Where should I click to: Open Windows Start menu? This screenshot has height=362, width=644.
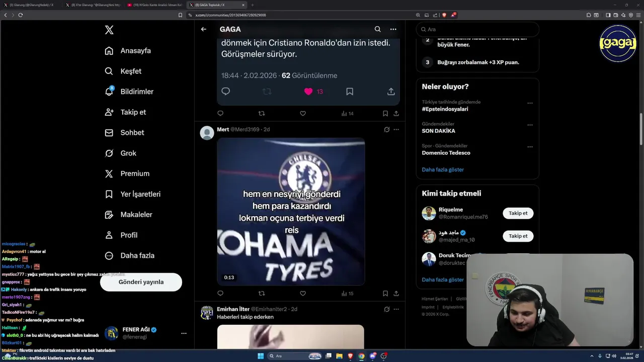[x=261, y=356]
